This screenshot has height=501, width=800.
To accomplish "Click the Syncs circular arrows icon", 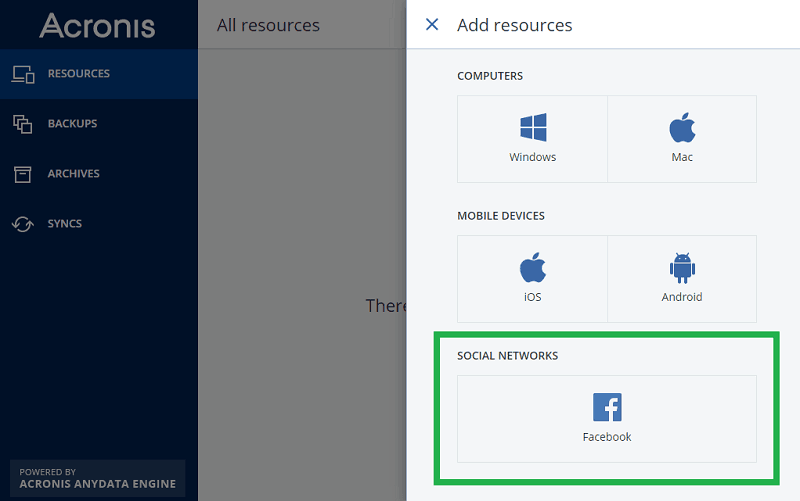I will [x=23, y=224].
